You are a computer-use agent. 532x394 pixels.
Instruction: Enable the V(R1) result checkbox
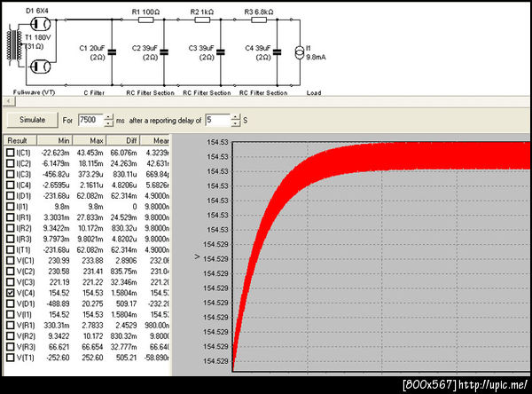pos(11,326)
